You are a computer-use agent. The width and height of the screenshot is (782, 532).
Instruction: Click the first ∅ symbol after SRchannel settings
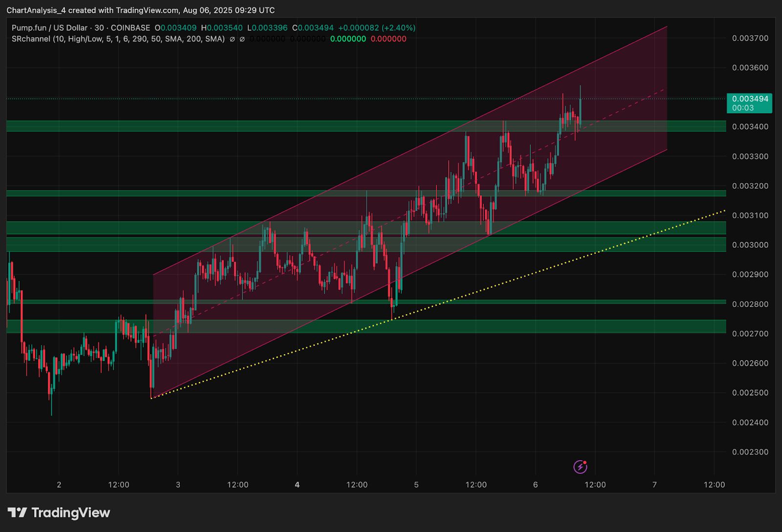click(232, 39)
